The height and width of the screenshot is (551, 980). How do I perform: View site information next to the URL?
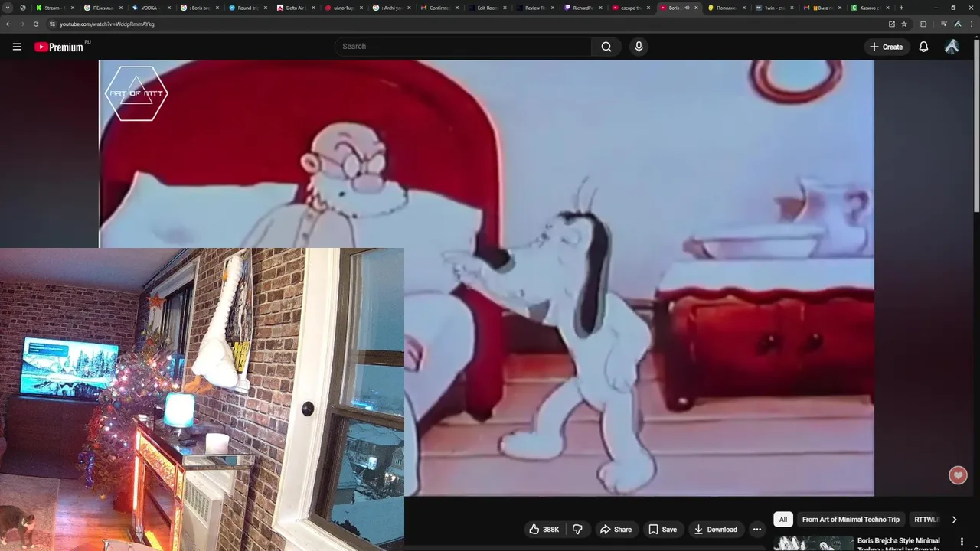pyautogui.click(x=52, y=24)
